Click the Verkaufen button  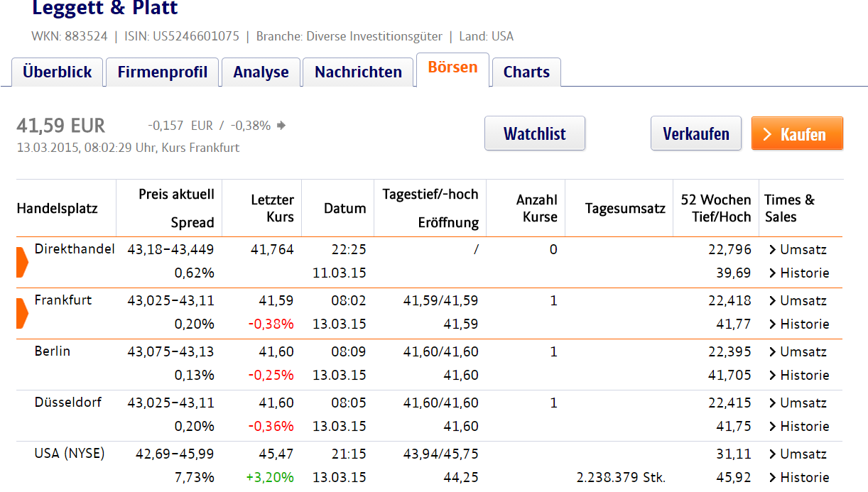(696, 133)
